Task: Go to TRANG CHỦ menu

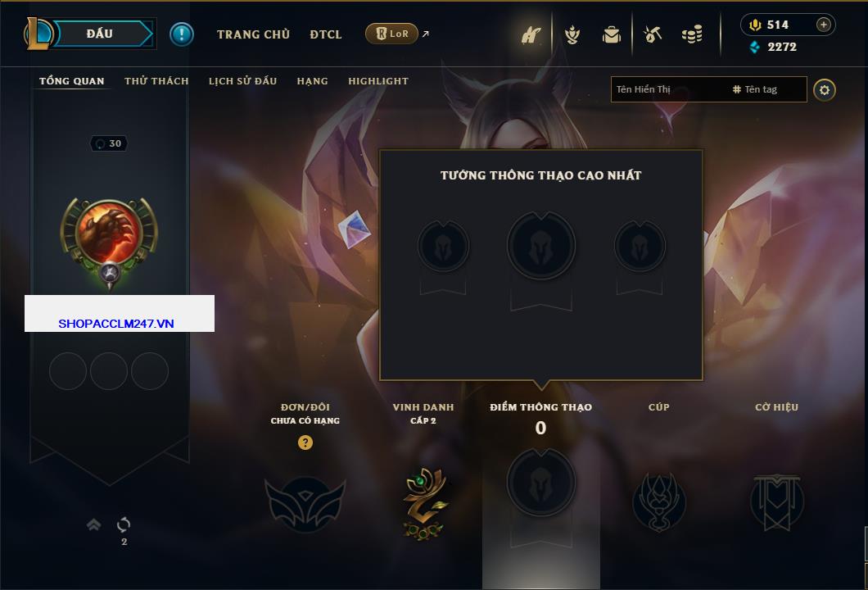Action: coord(254,34)
